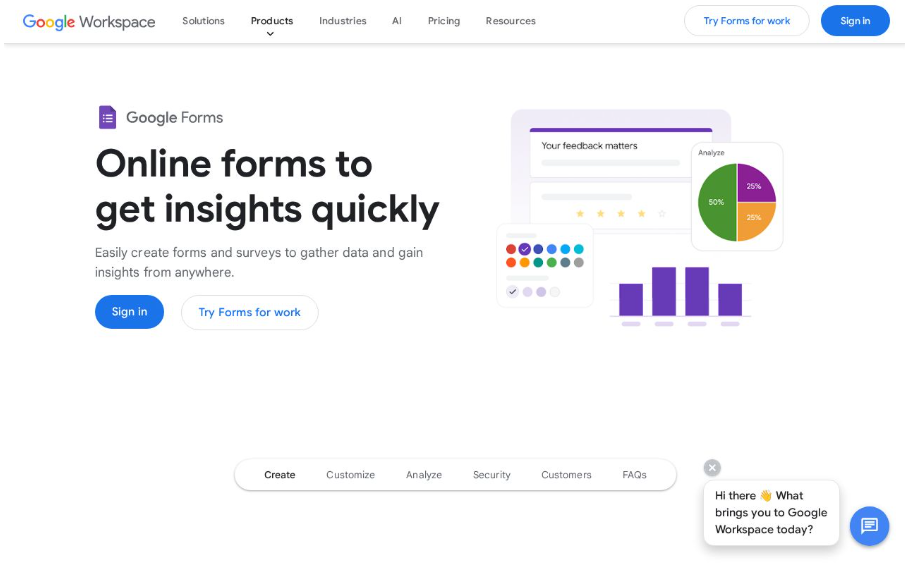Open the blue chat widget button
This screenshot has height=573, width=905.
[869, 526]
